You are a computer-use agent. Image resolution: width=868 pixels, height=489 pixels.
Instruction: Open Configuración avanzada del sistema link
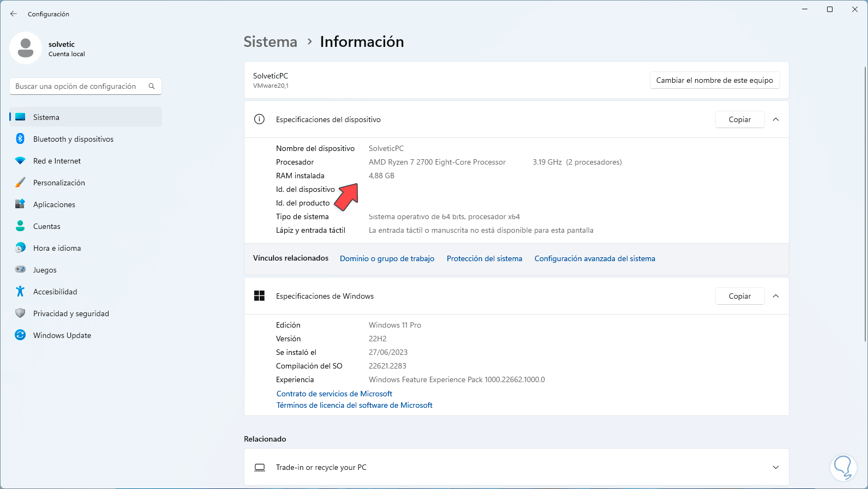(x=595, y=258)
